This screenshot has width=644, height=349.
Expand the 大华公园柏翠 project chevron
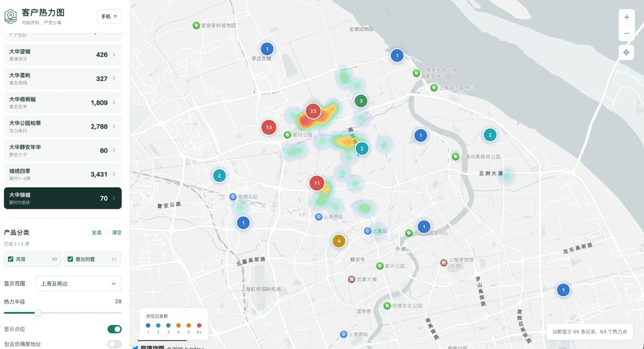point(114,126)
